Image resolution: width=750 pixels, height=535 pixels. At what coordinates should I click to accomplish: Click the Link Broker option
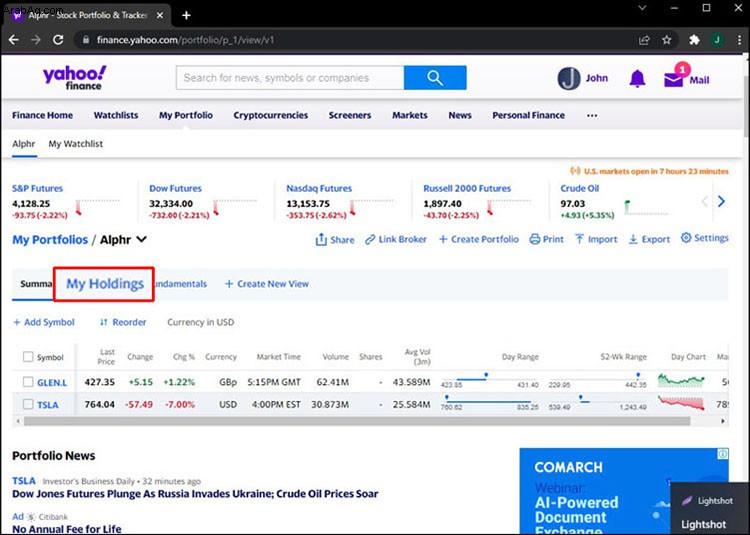pyautogui.click(x=396, y=239)
